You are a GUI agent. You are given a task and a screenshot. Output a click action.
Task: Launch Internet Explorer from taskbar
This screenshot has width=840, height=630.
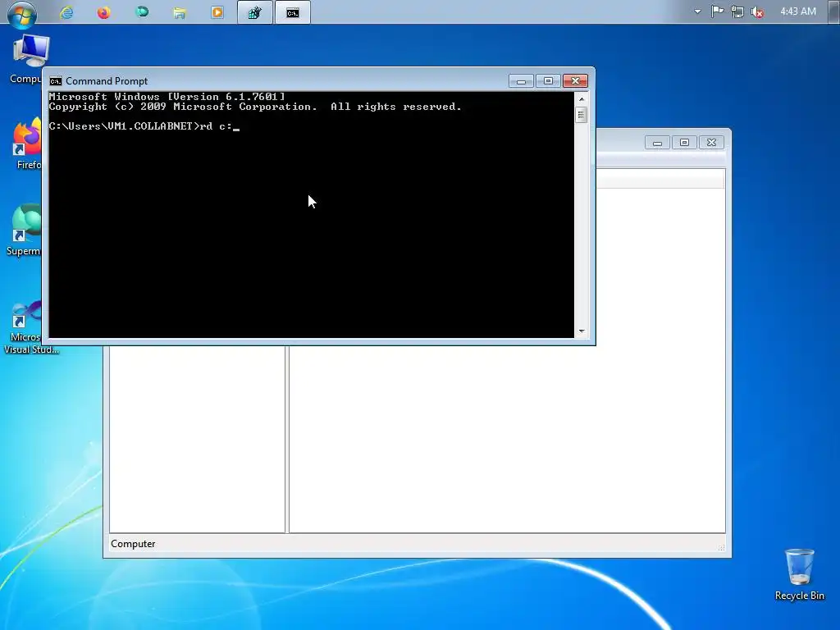(x=66, y=12)
